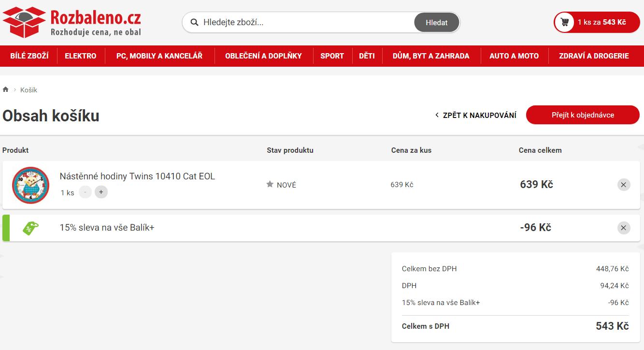Click the Rozbaleno.cz logo

pos(72,22)
